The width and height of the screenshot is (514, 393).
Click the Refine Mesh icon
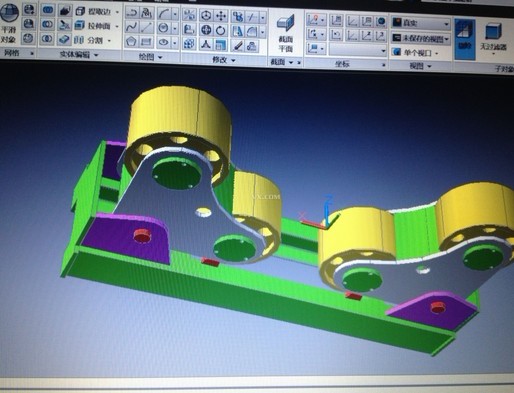(29, 38)
